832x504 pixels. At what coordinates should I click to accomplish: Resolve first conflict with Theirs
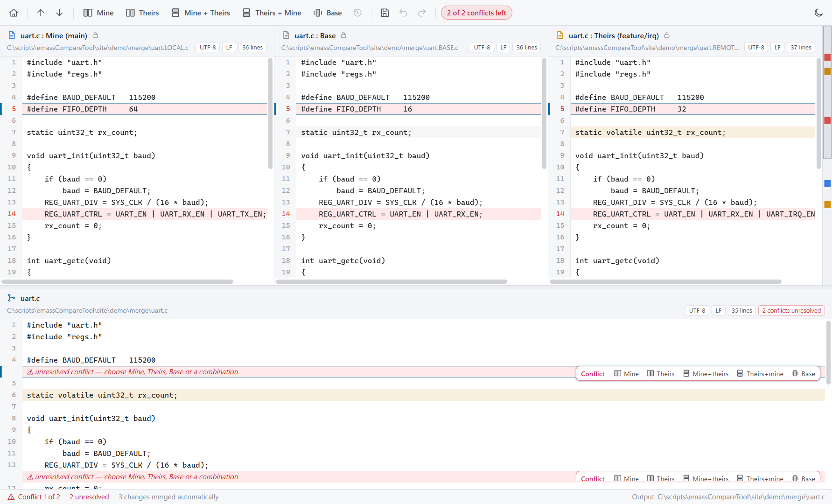[661, 374]
